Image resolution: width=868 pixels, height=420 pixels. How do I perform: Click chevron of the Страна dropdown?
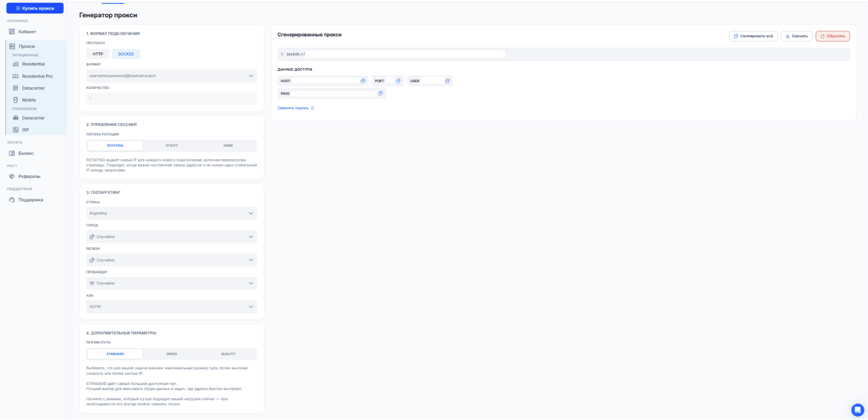click(251, 213)
